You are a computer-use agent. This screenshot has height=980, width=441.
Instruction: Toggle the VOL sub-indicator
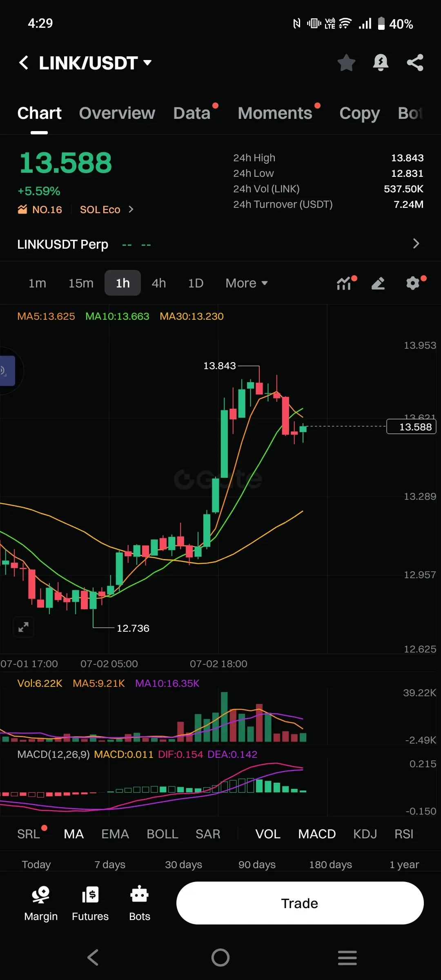268,834
